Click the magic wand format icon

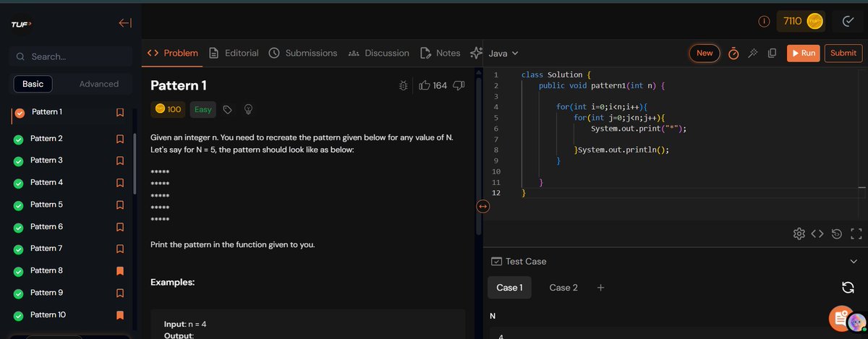(x=753, y=53)
